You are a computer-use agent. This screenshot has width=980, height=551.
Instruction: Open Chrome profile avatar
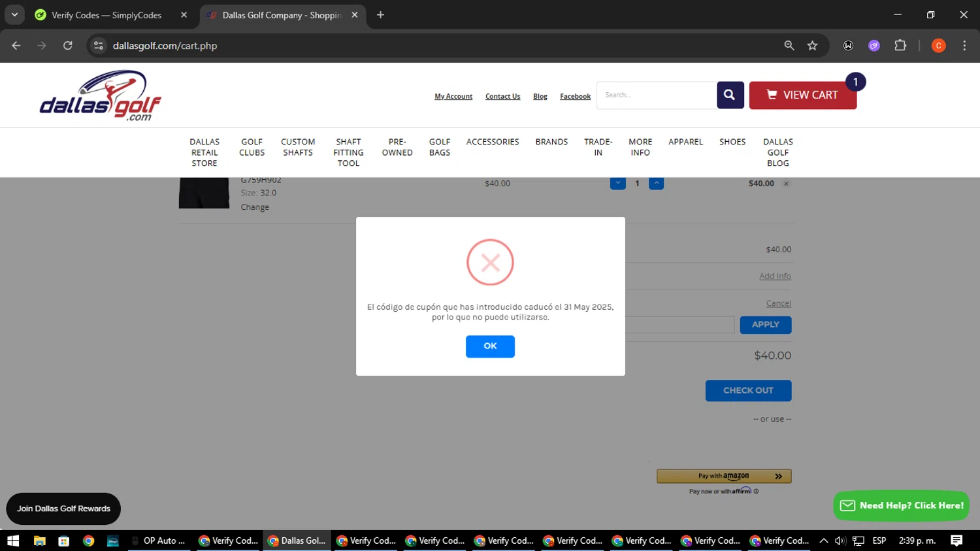tap(938, 46)
